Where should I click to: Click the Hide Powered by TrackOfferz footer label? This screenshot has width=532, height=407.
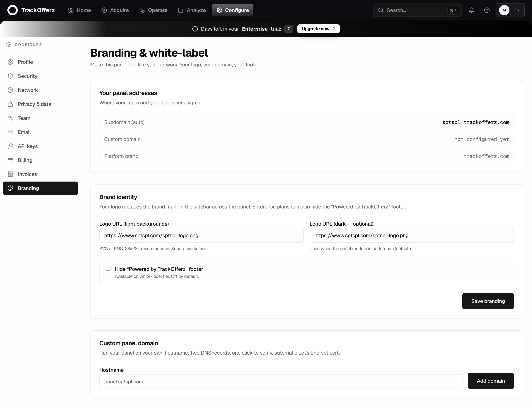click(x=159, y=269)
